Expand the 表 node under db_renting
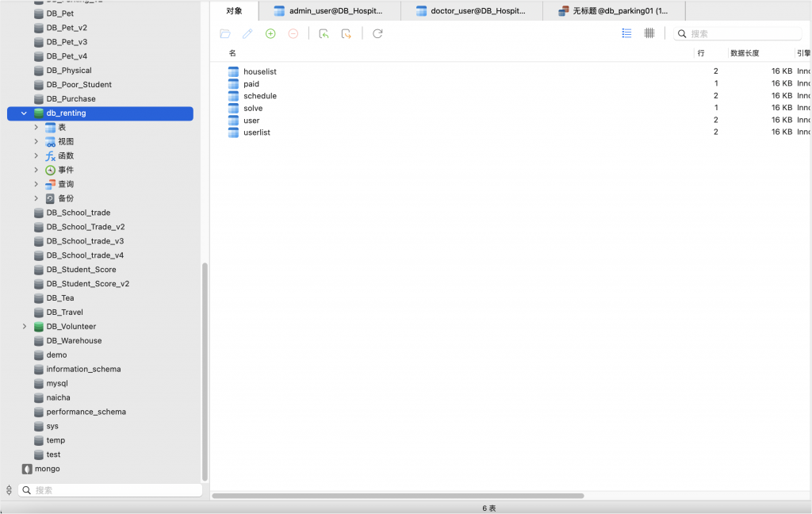This screenshot has height=514, width=812. [x=36, y=127]
